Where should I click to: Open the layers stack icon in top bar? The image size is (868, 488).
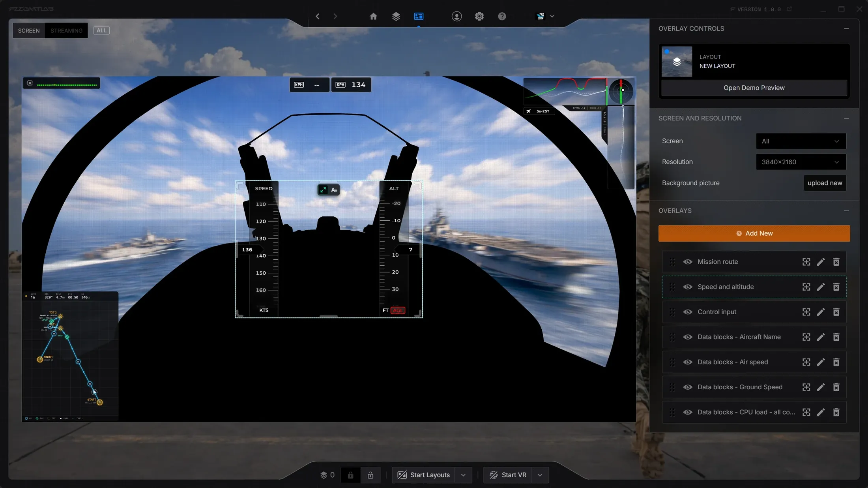point(396,16)
